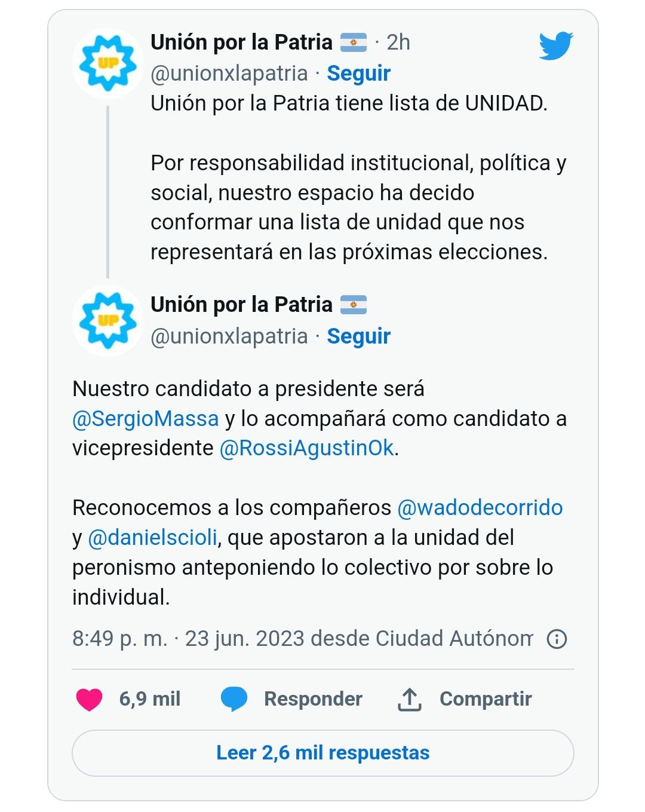Click the top Unión por la Patria name
The image size is (645, 812).
point(241,42)
